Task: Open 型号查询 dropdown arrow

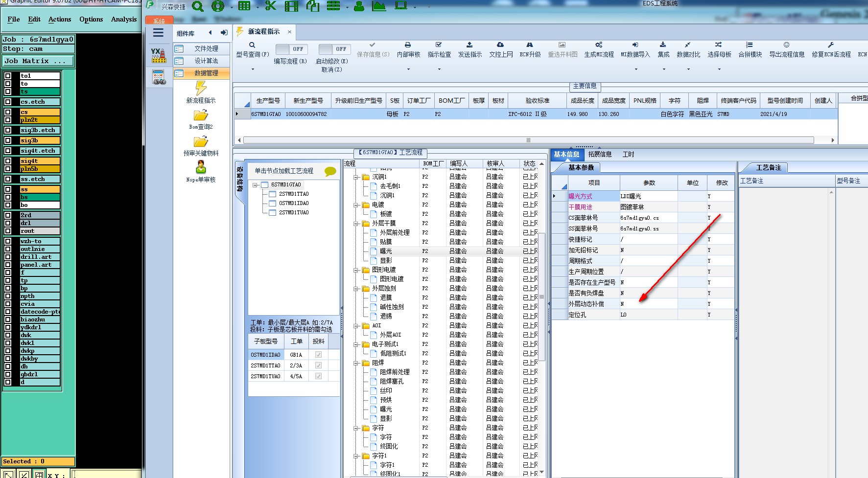Action: 253,69
